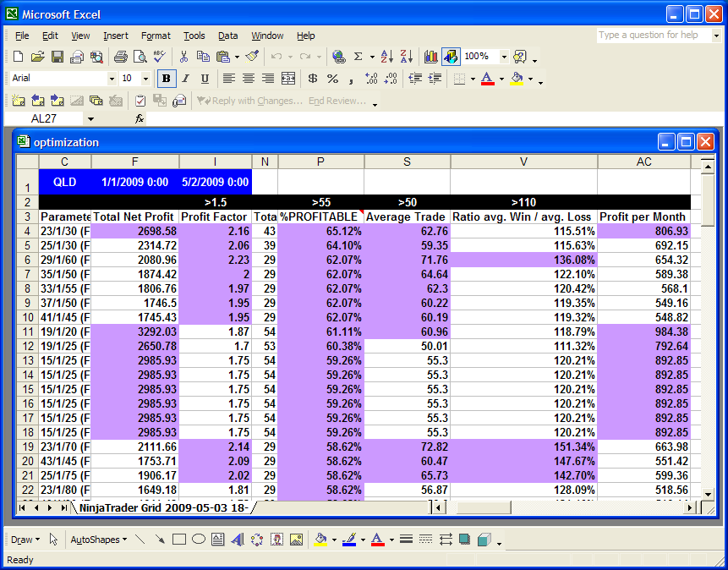The height and width of the screenshot is (570, 728).
Task: Center cell text horizontally
Action: click(x=249, y=79)
